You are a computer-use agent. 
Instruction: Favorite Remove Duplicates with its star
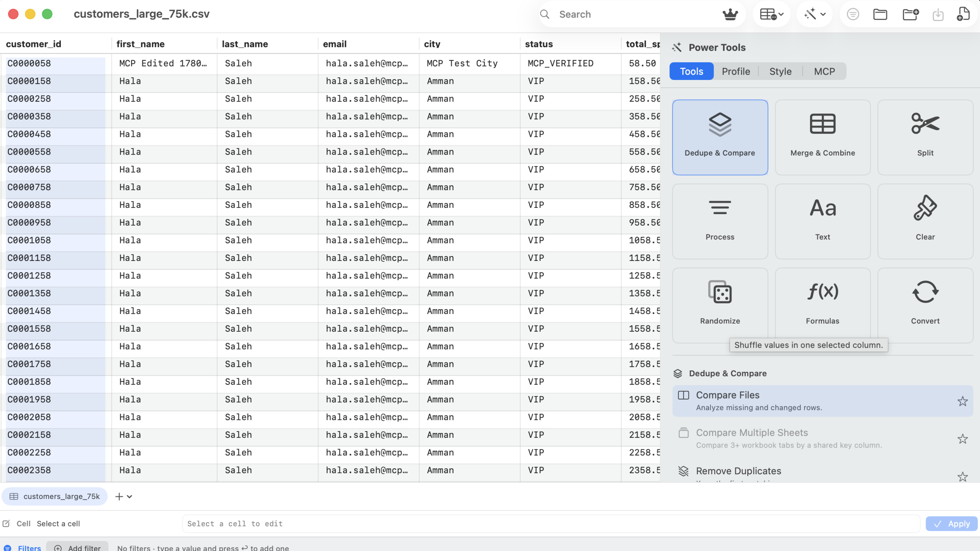(x=962, y=477)
